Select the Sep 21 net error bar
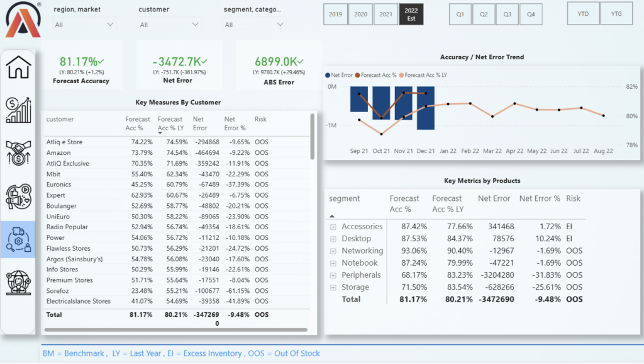Image resolution: width=644 pixels, height=364 pixels. click(x=359, y=99)
